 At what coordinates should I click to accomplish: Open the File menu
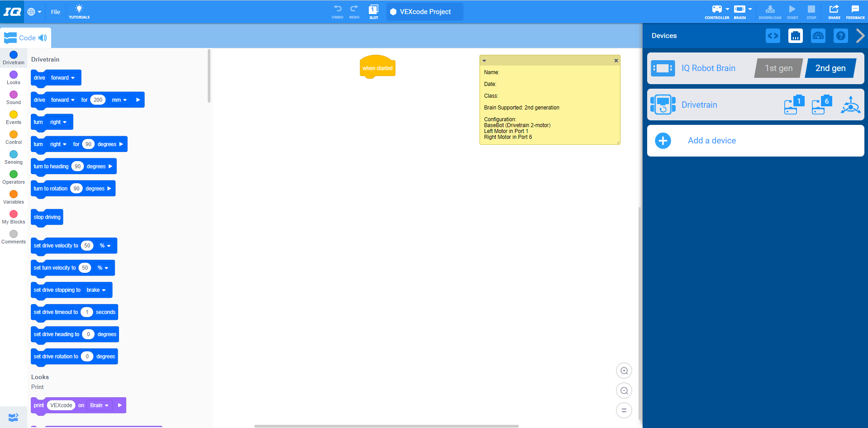[x=55, y=12]
